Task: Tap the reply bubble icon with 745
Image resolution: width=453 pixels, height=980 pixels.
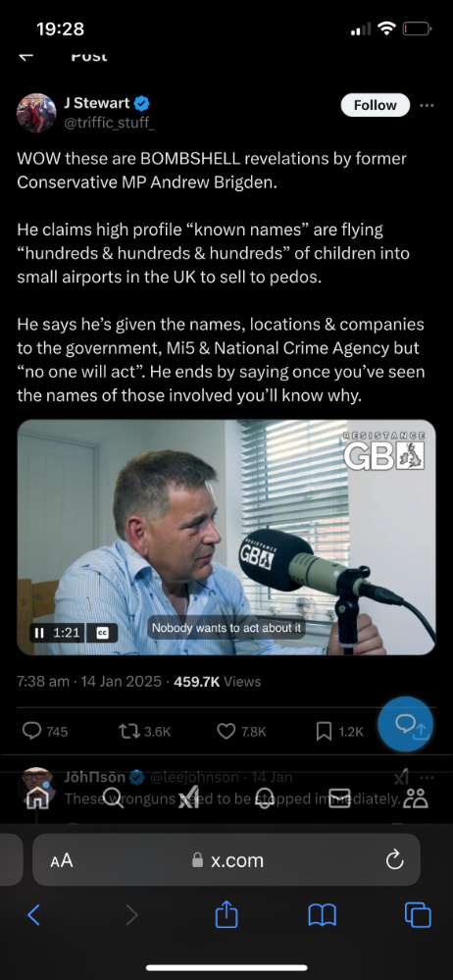Action: [31, 731]
